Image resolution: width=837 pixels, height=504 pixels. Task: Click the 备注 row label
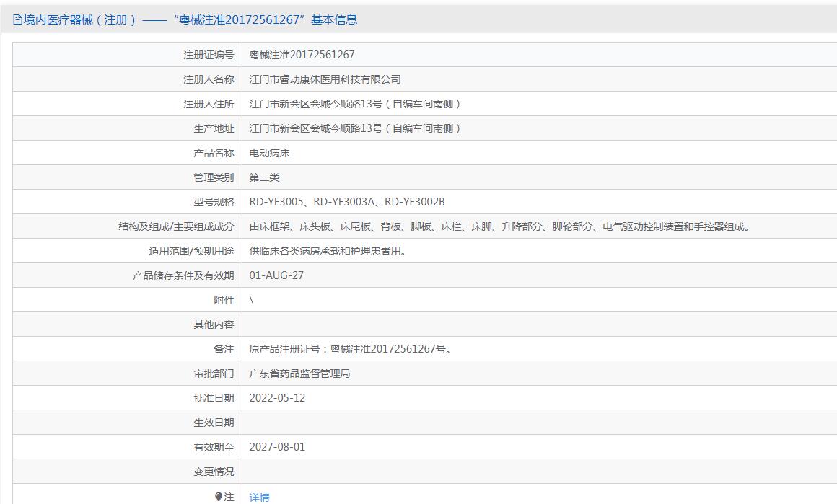coord(224,349)
